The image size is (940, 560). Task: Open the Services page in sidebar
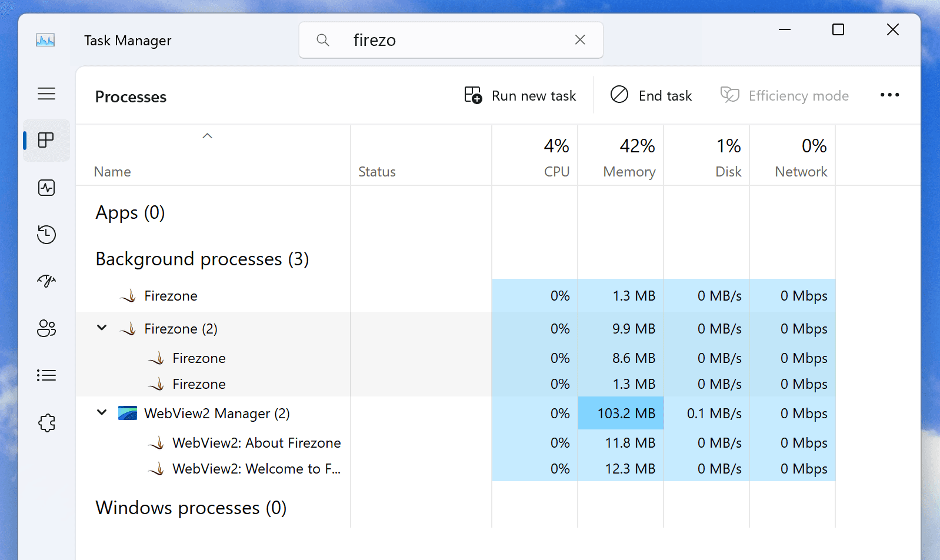pyautogui.click(x=46, y=422)
